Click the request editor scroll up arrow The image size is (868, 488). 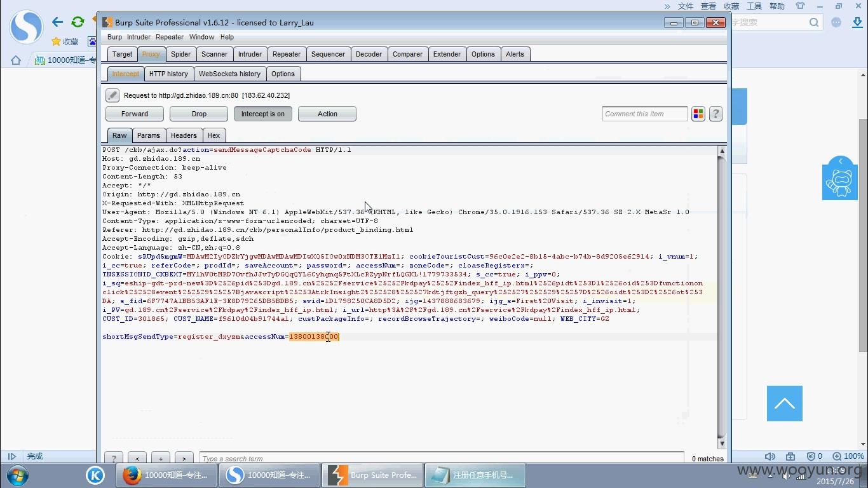(722, 151)
